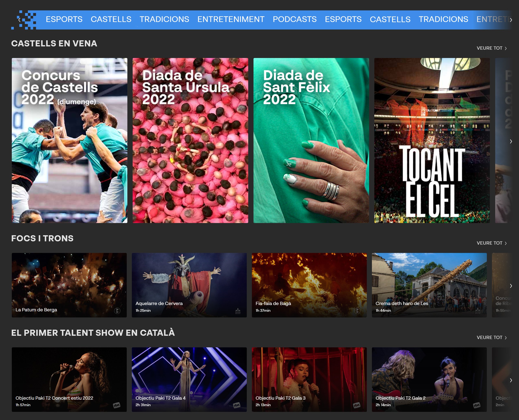Open TRADICIONS tab left of ENTRETENIMENT
This screenshot has width=519, height=420.
point(164,19)
